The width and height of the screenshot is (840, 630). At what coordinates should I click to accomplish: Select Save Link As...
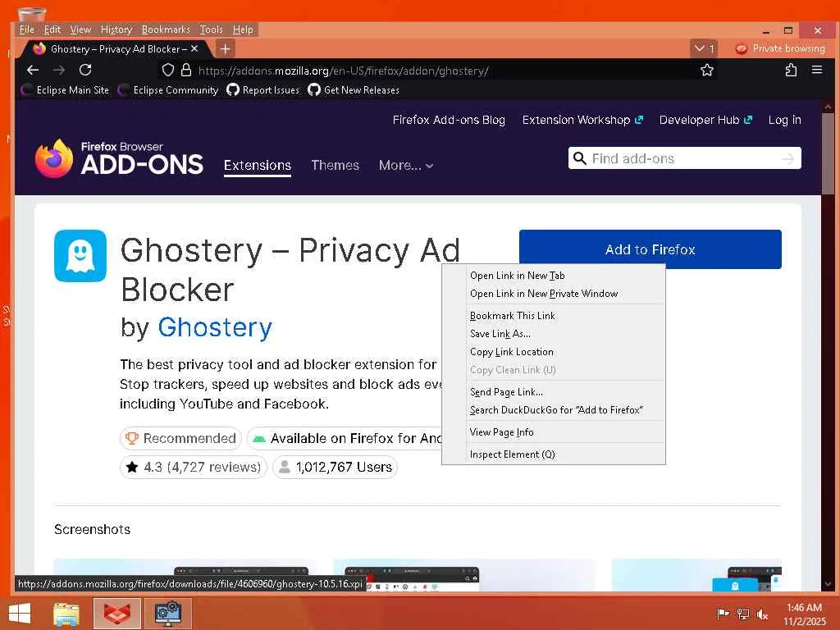pyautogui.click(x=554, y=334)
